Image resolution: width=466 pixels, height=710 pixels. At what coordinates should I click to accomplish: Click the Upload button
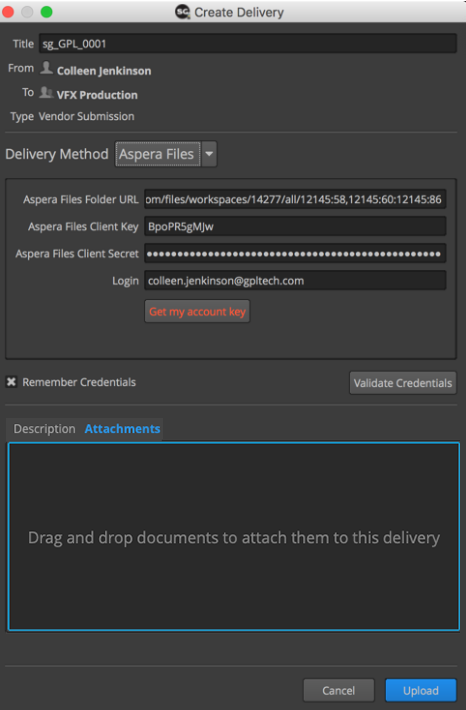(421, 690)
